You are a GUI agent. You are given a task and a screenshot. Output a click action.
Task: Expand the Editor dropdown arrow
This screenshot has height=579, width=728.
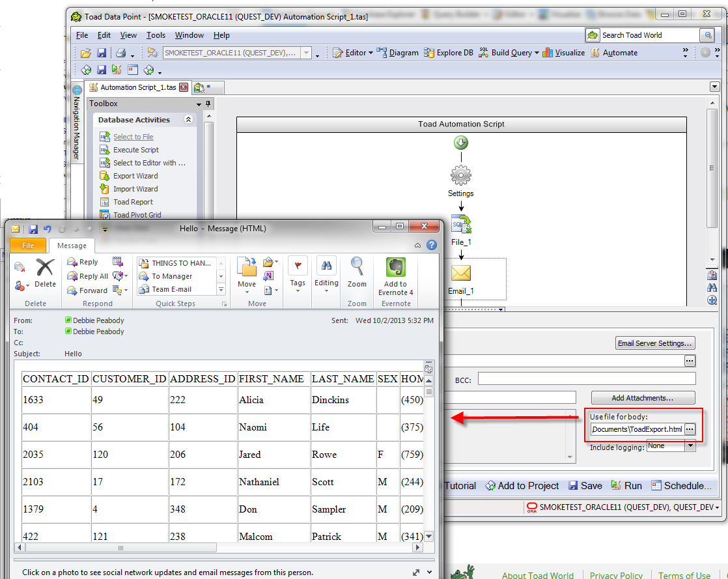point(371,53)
